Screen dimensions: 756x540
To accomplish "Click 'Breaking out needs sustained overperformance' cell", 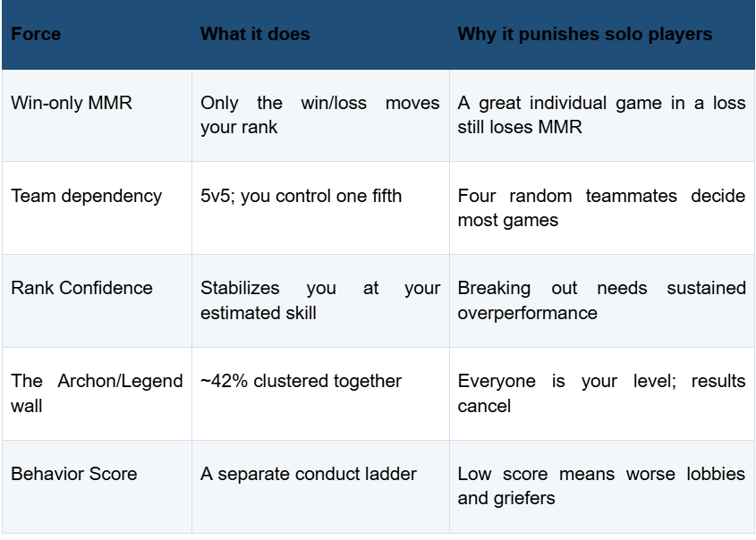I will click(602, 300).
